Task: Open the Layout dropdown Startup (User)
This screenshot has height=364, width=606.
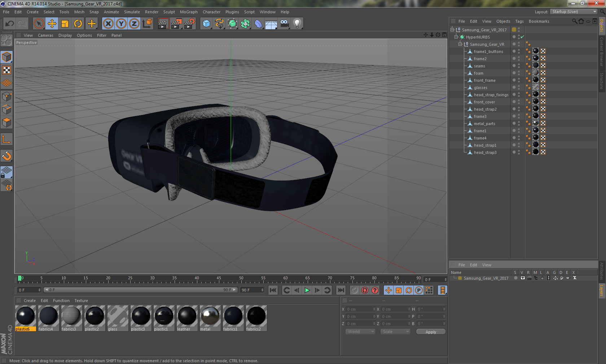Action: coord(574,12)
